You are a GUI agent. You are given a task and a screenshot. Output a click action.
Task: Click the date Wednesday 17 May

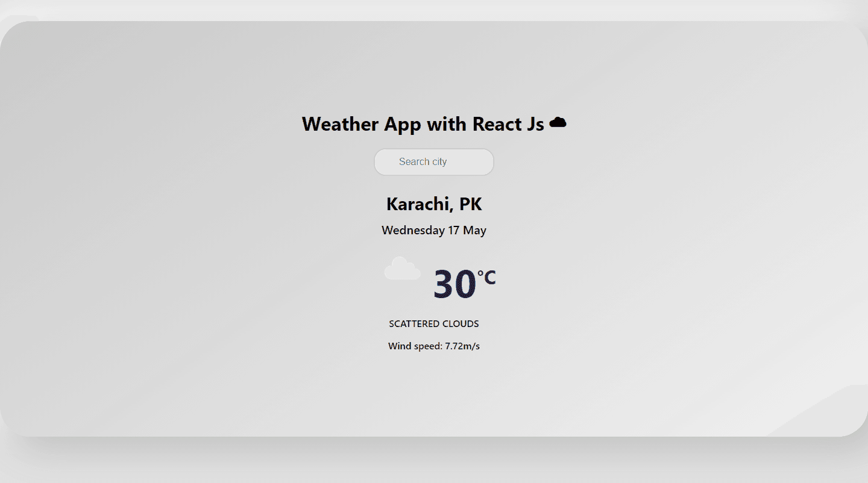[x=434, y=230]
